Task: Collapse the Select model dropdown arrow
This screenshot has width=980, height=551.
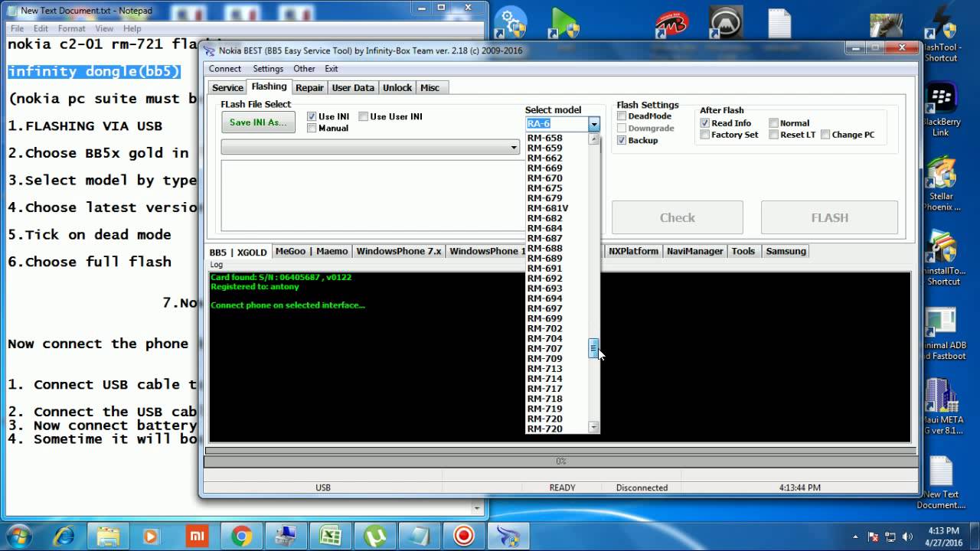Action: [593, 123]
